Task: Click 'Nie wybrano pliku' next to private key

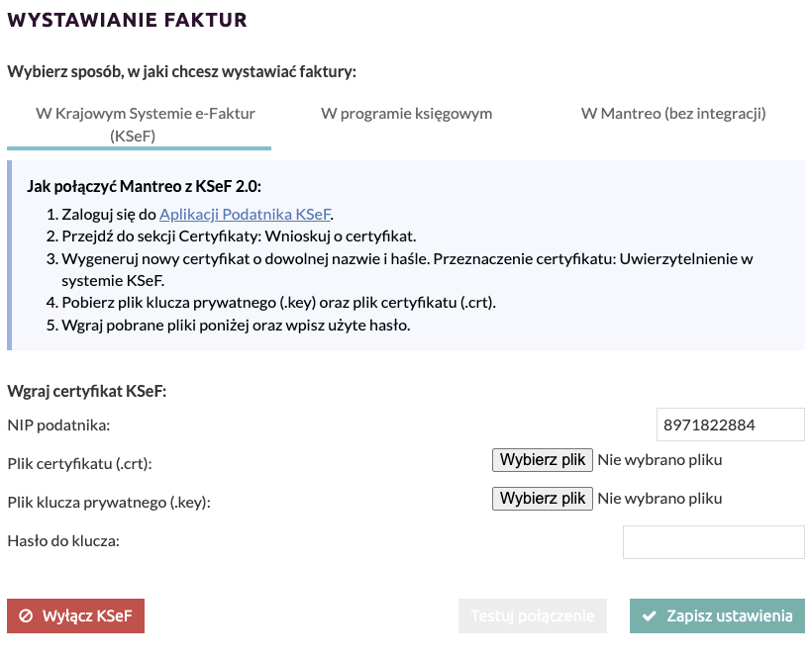Action: click(x=660, y=499)
